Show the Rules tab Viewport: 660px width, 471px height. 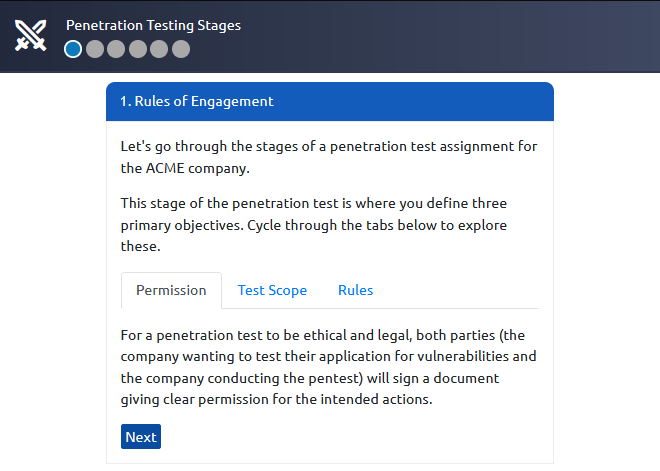click(356, 290)
